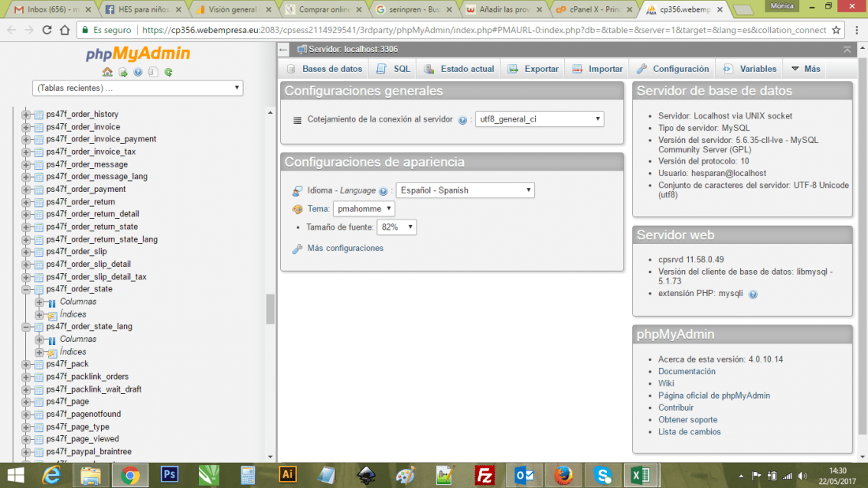Click the phpMyAdmin home icon

click(107, 72)
